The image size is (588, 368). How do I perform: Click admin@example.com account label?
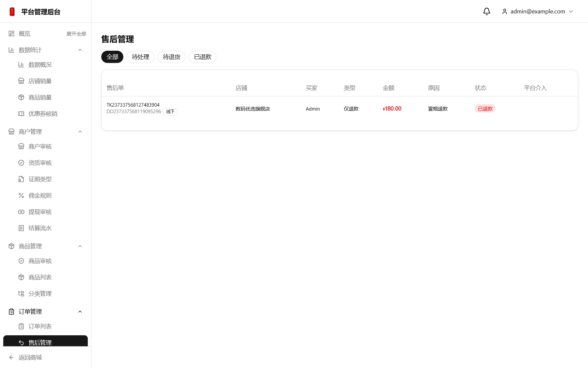coord(538,11)
